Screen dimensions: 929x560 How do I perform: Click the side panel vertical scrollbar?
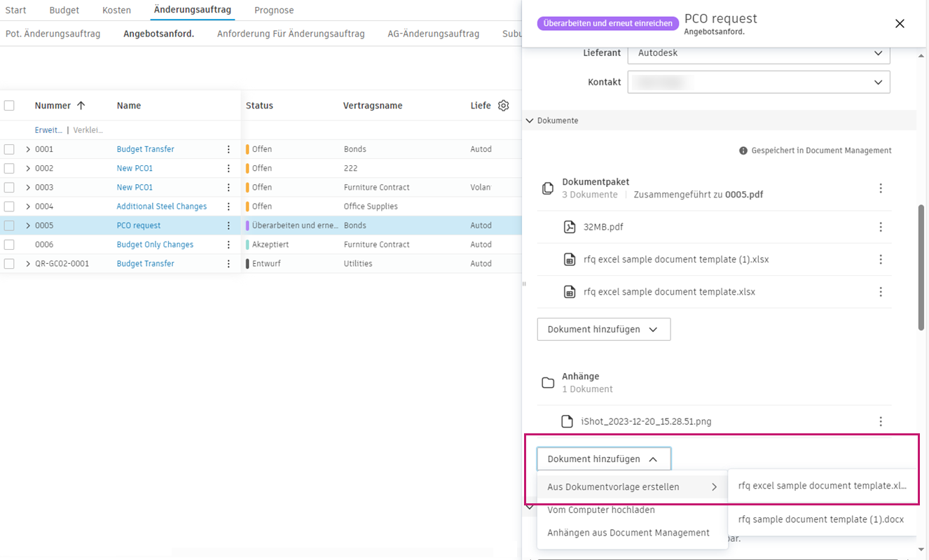coord(921,266)
